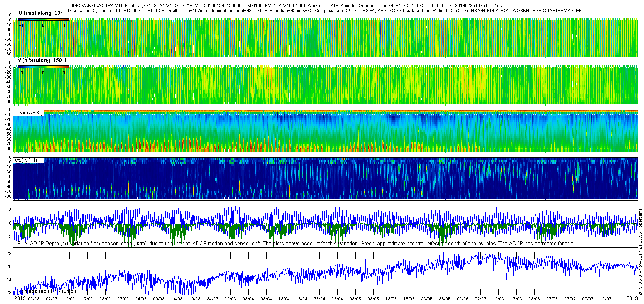Click the '22/06' date tick label
This screenshot has width=644, height=304.
pos(534,299)
